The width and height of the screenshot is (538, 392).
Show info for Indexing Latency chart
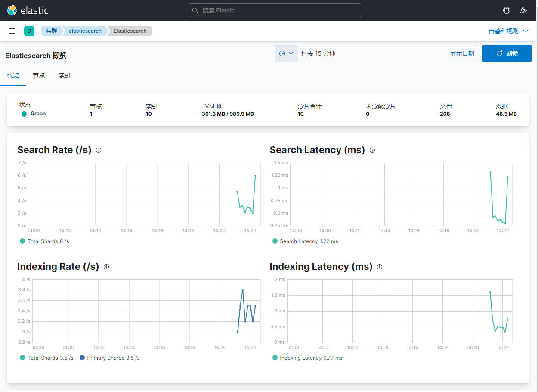pos(380,267)
